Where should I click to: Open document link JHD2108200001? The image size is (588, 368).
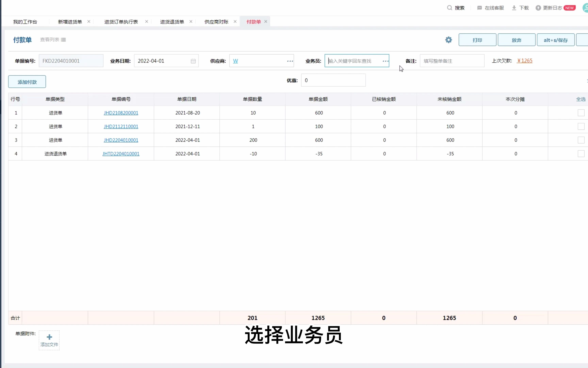(x=121, y=113)
